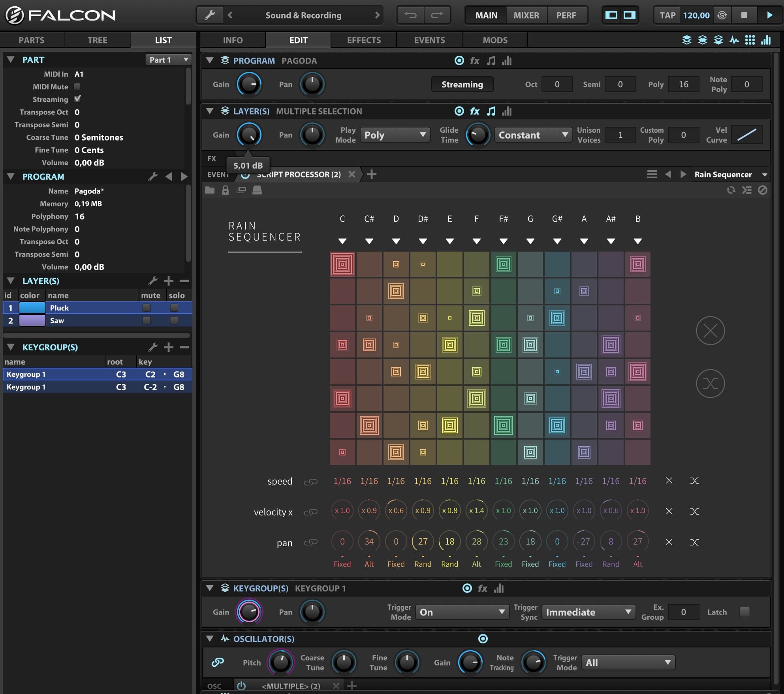This screenshot has width=784, height=694.
Task: Go to previous preset before Sound & Recording
Action: pyautogui.click(x=230, y=15)
